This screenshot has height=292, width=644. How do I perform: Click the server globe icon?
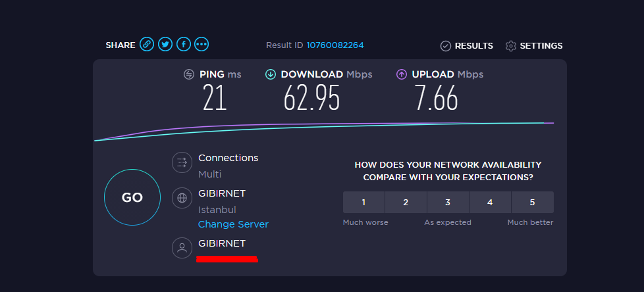tap(182, 198)
